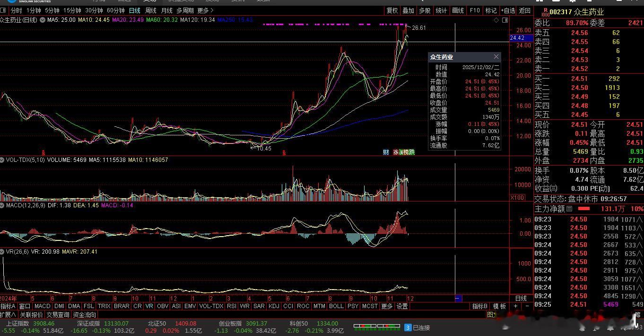This screenshot has width=644, height=336.
Task: Expand 更多 periods at top
Action: pos(205,10)
